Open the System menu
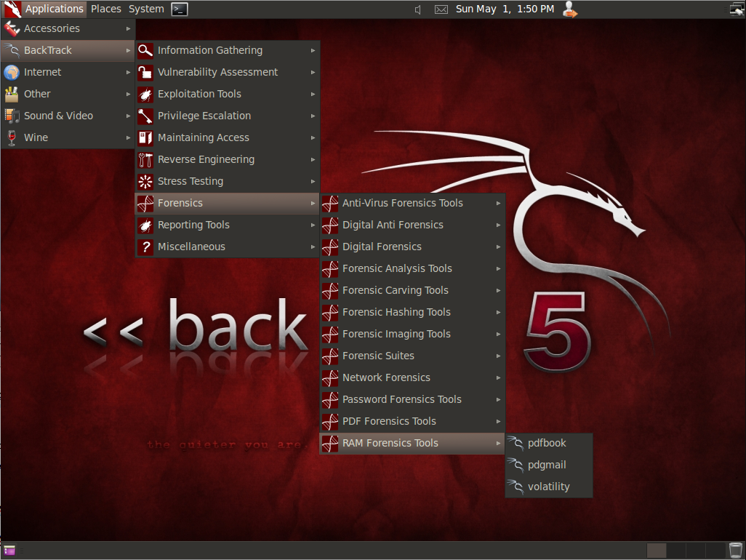This screenshot has width=746, height=560. point(145,9)
